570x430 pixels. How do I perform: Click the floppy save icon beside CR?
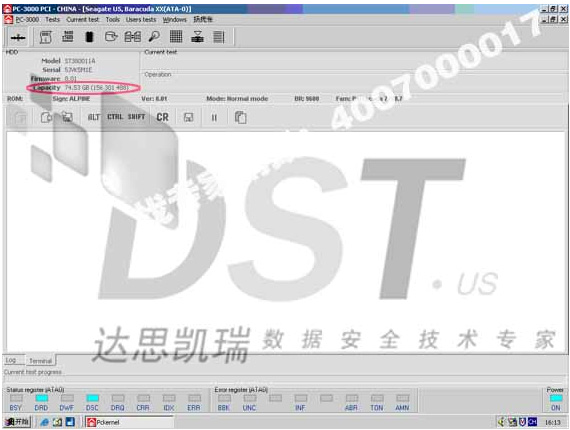click(188, 117)
